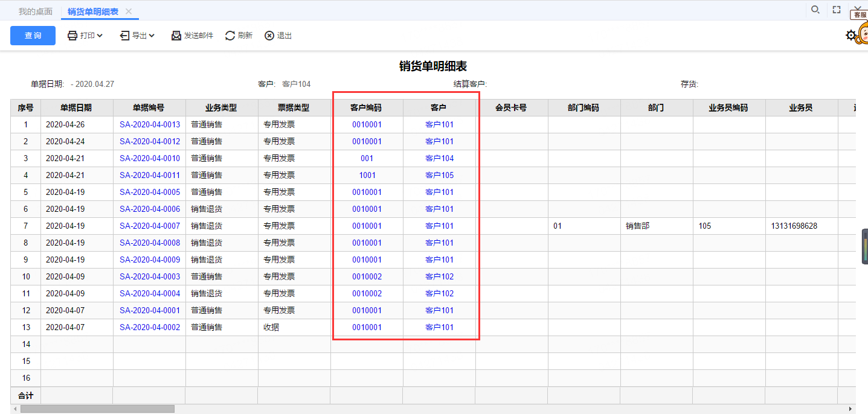Open document SA-2020-04-0001
Viewport: 868px width, 414px height.
click(150, 311)
